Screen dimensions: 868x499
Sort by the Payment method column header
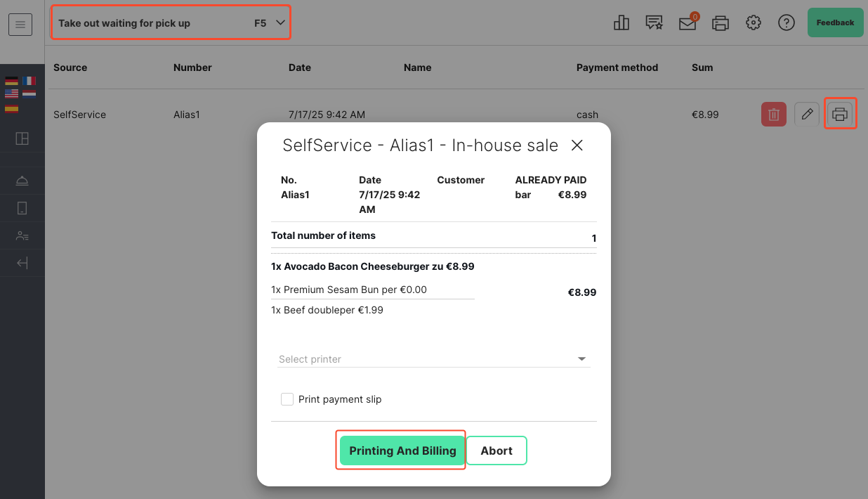point(617,67)
